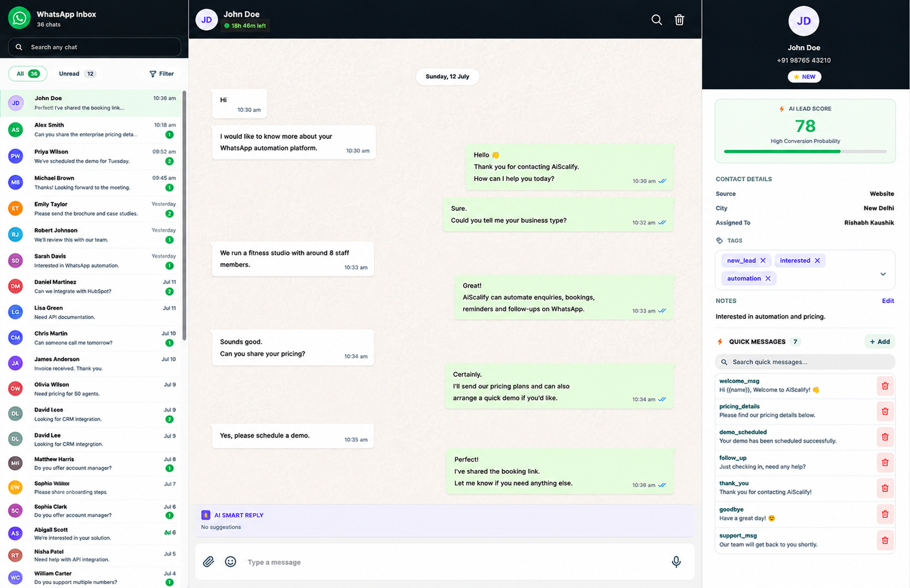Screen dimensions: 910x588
Task: Select the Unread chats tab
Action: pyautogui.click(x=77, y=74)
